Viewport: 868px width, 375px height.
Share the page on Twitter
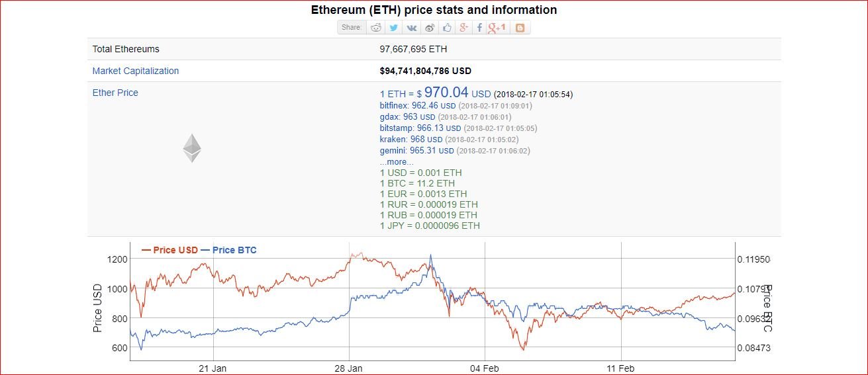[394, 28]
